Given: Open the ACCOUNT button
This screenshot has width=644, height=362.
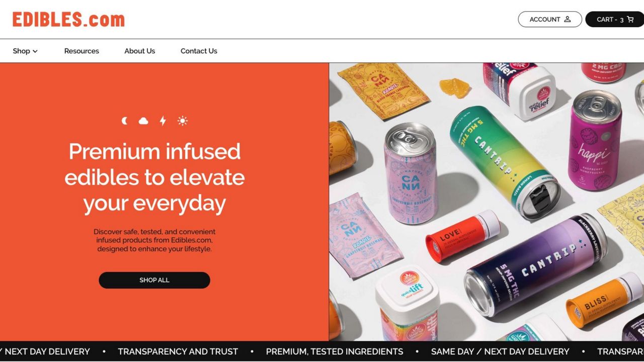Looking at the screenshot, I should click(x=550, y=19).
